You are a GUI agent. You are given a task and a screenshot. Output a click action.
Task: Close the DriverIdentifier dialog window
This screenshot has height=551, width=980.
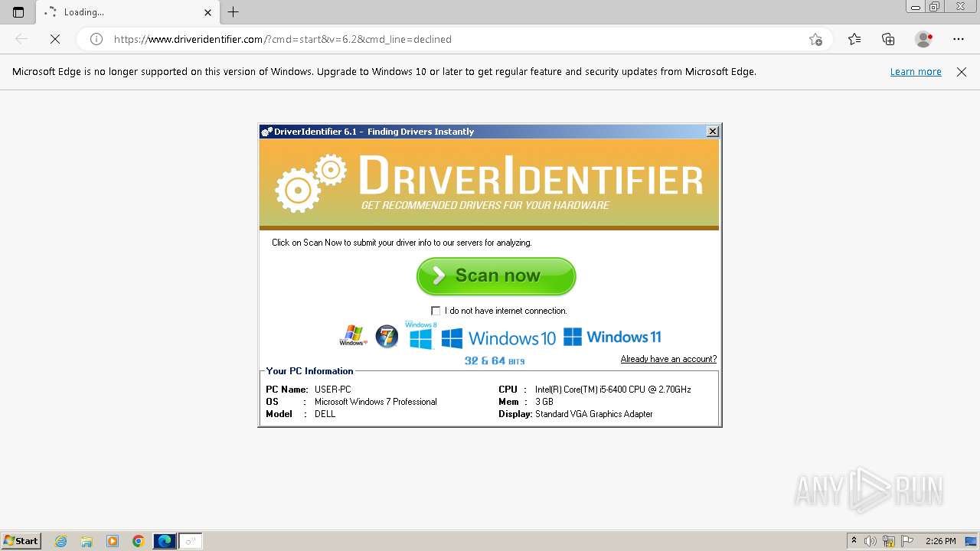click(x=713, y=132)
